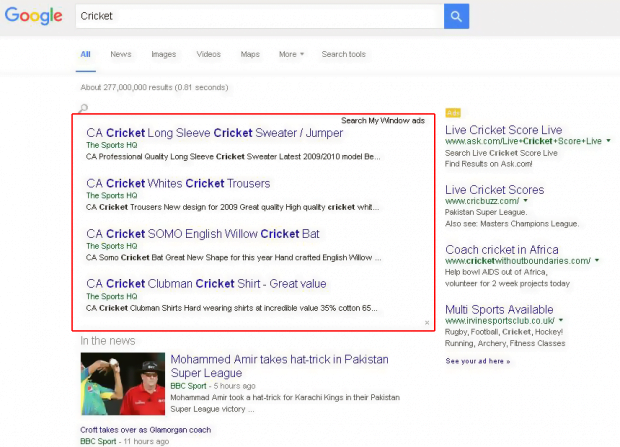Open CA Cricket Long Sleeve Sweater link
This screenshot has height=447, width=620.
pyautogui.click(x=214, y=133)
